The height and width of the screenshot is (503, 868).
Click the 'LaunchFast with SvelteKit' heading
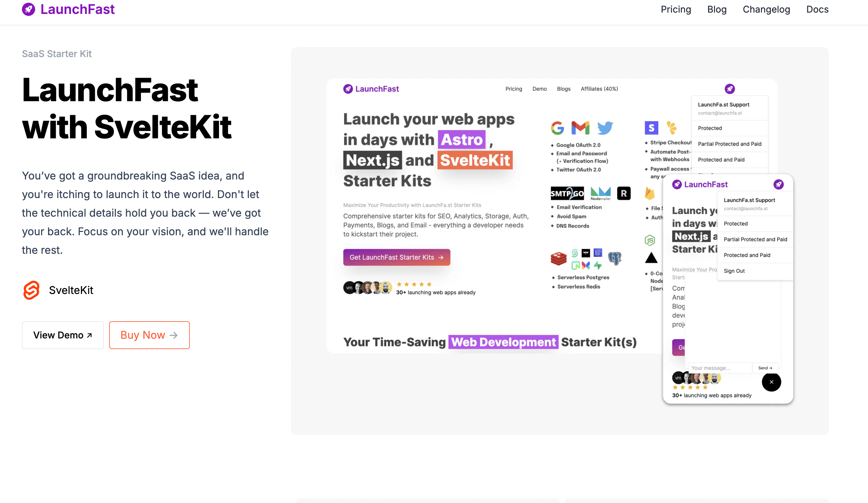pos(127,108)
